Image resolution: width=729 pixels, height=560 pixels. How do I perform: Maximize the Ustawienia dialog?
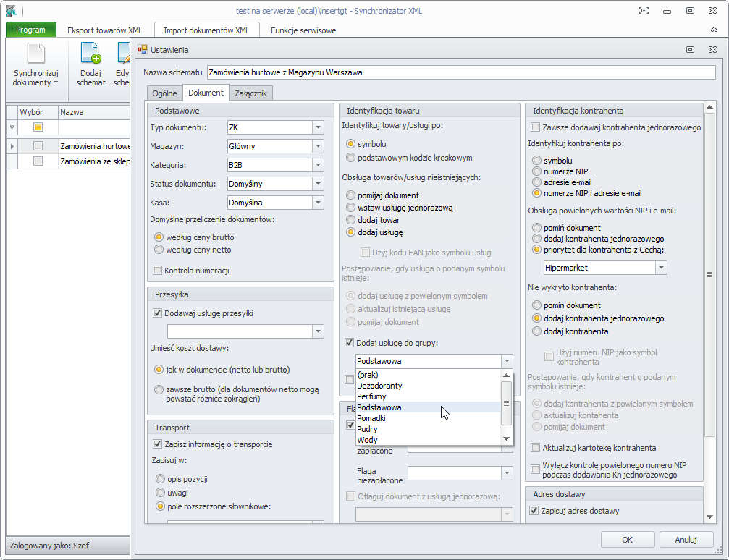(x=691, y=50)
